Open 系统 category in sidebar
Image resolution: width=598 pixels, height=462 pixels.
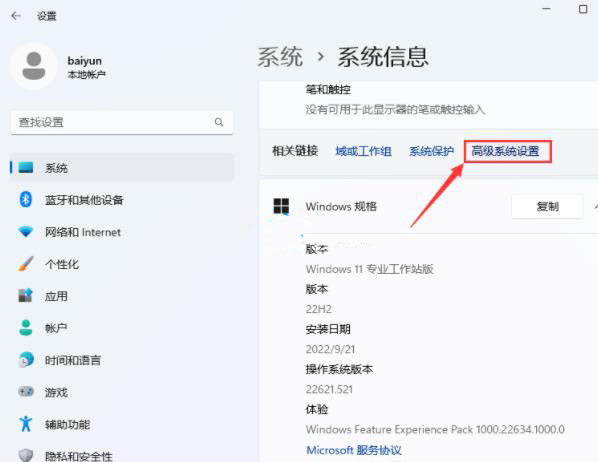point(122,167)
